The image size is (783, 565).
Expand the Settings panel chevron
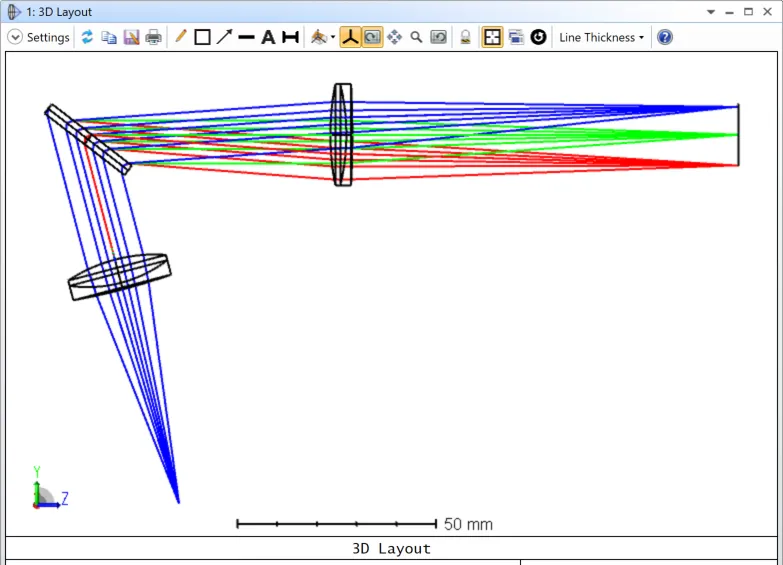point(15,37)
